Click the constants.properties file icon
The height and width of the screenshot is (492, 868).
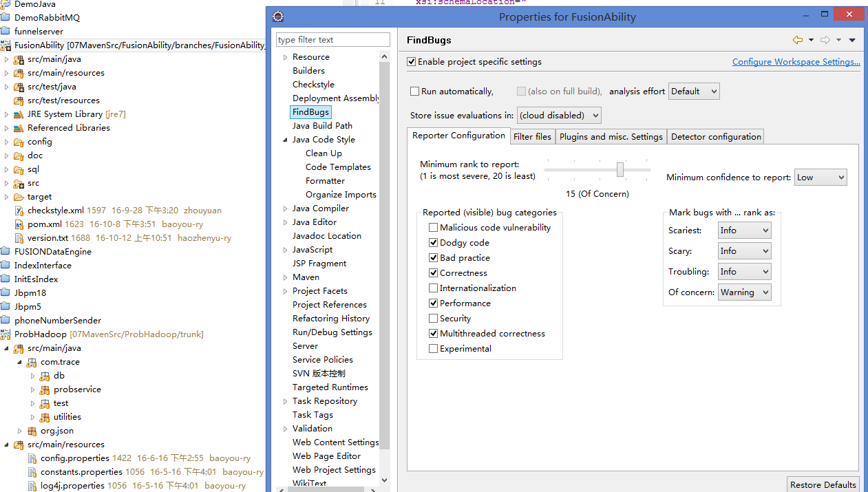click(x=32, y=472)
